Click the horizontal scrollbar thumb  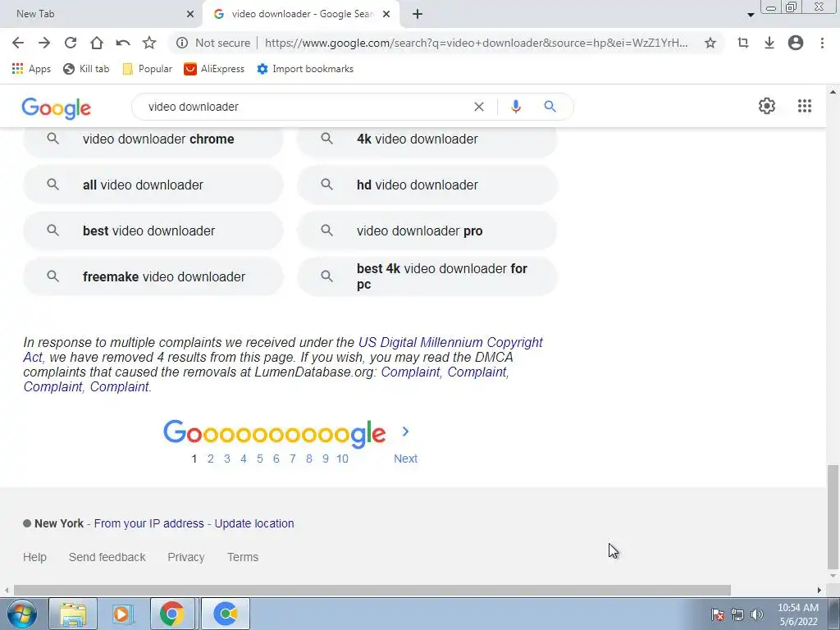coord(372,591)
